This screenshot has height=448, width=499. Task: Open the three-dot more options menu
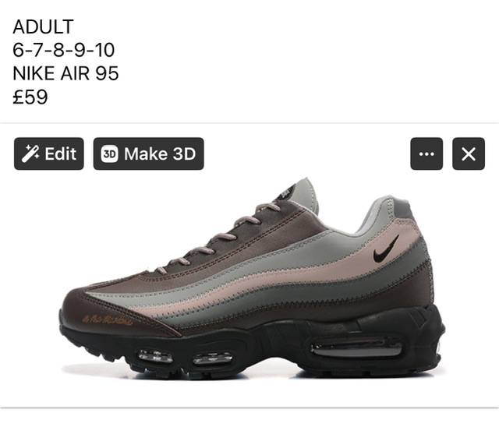pos(426,154)
